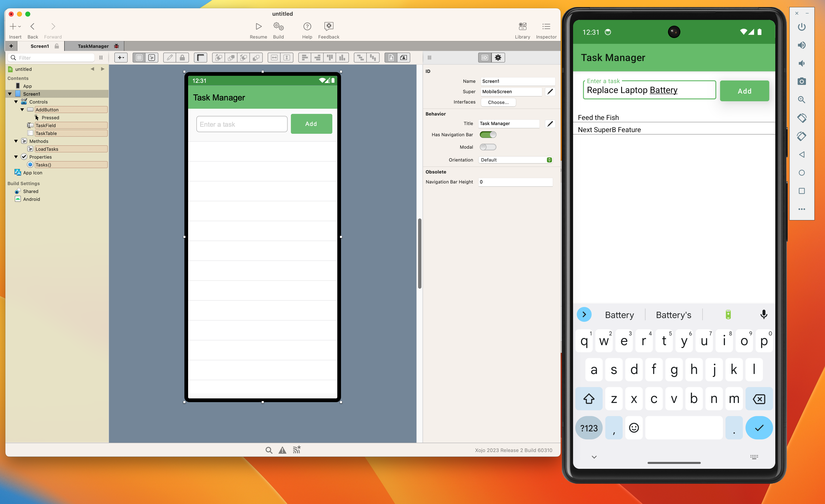Click the emulator zoom icon
The width and height of the screenshot is (825, 504).
[802, 100]
